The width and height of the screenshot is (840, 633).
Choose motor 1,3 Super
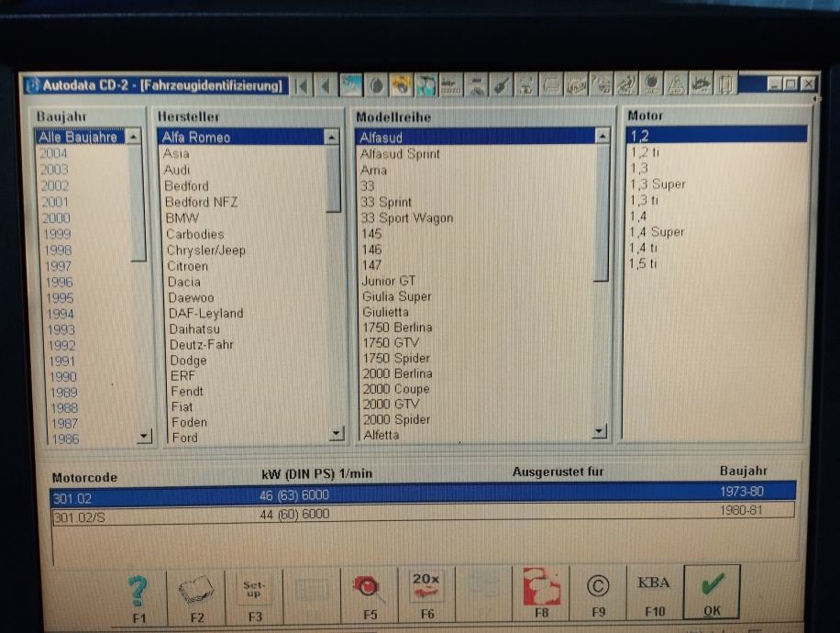coord(658,184)
